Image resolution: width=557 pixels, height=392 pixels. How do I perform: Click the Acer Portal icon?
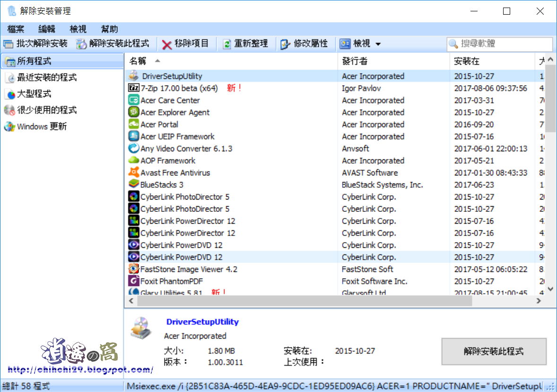coord(133,124)
